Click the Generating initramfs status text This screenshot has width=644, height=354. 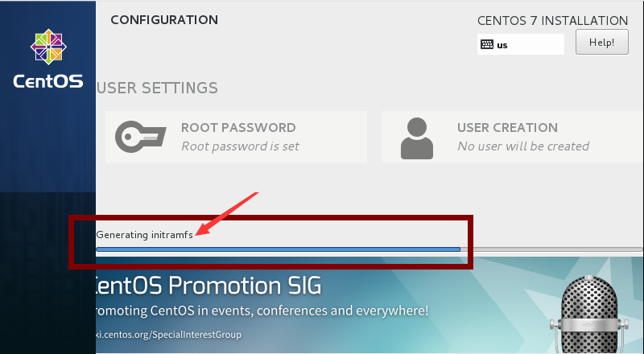[x=145, y=234]
